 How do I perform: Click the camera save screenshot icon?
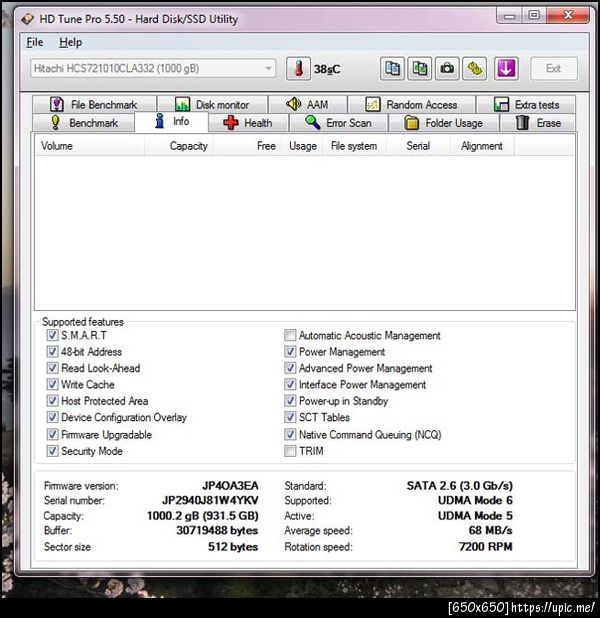click(x=447, y=69)
